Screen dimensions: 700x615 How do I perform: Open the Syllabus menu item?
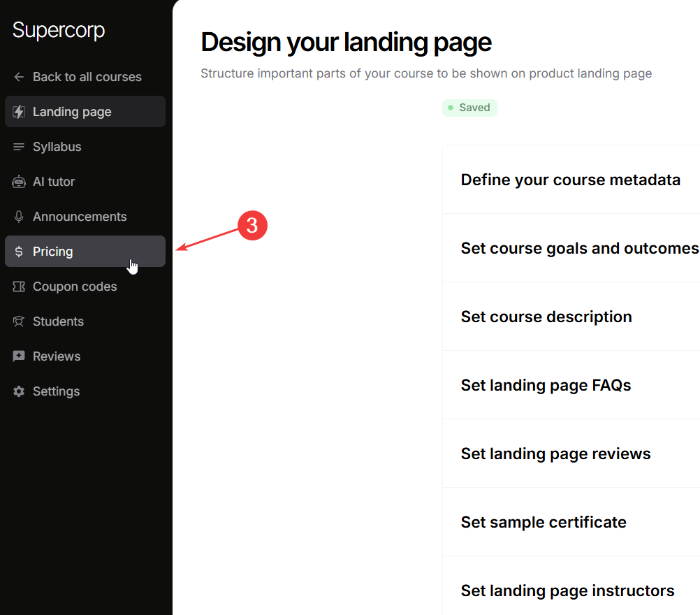click(x=57, y=147)
